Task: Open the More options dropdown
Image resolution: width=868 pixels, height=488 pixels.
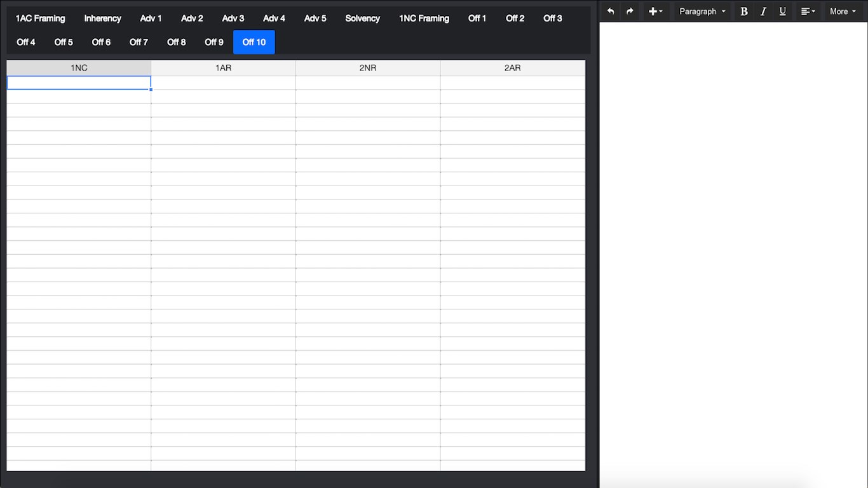Action: (843, 11)
